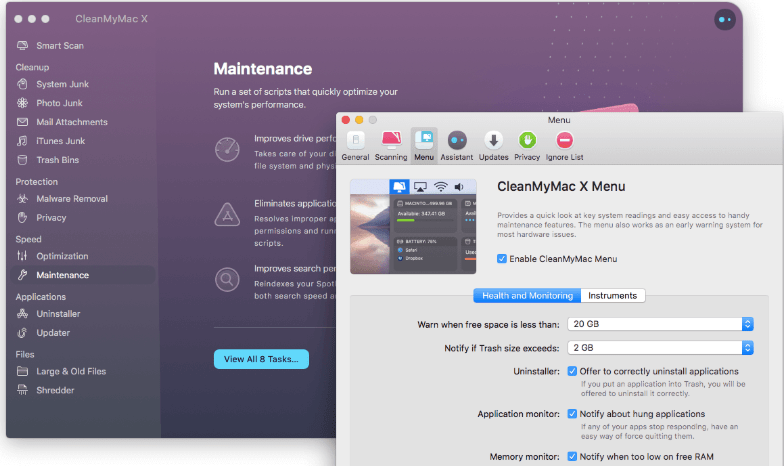Open Smart Scan from the sidebar

(x=60, y=46)
